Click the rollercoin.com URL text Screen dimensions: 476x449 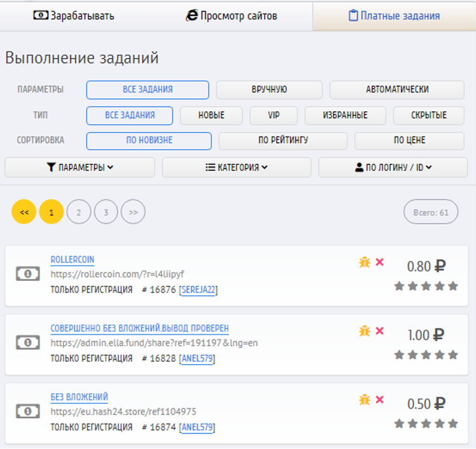(x=117, y=274)
